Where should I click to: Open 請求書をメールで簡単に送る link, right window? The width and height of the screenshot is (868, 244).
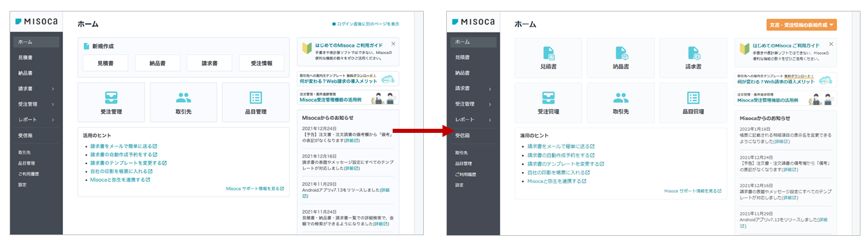(561, 146)
